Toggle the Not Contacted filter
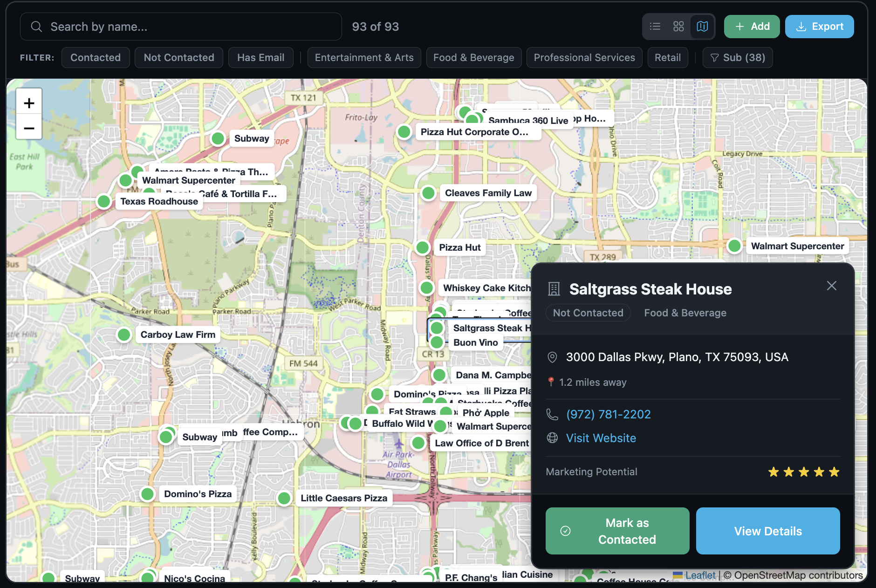This screenshot has height=588, width=876. tap(179, 58)
